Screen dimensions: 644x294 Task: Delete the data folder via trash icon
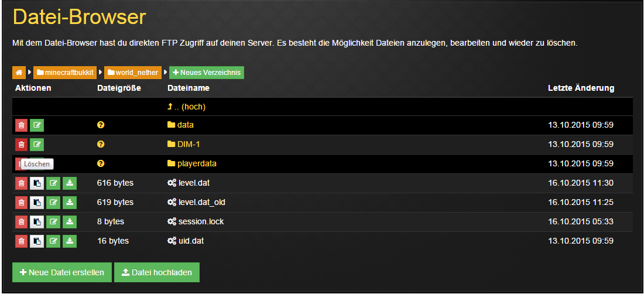pos(21,125)
